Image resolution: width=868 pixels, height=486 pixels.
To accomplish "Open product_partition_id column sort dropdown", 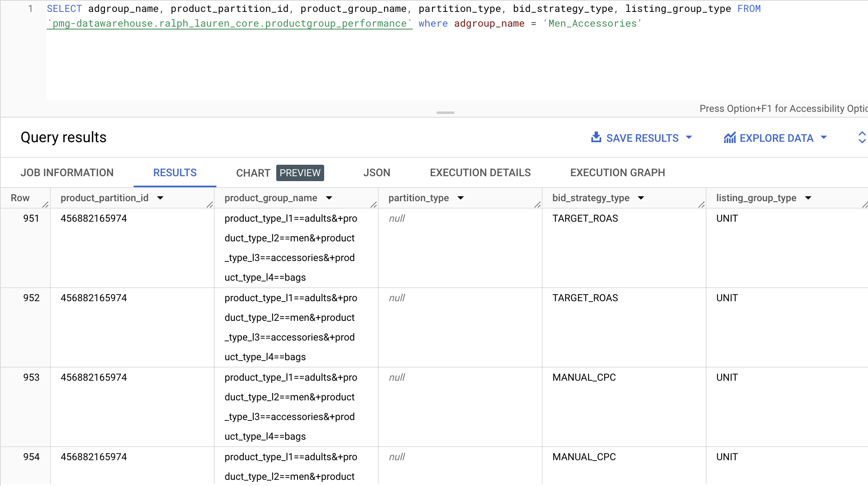I will pyautogui.click(x=160, y=198).
